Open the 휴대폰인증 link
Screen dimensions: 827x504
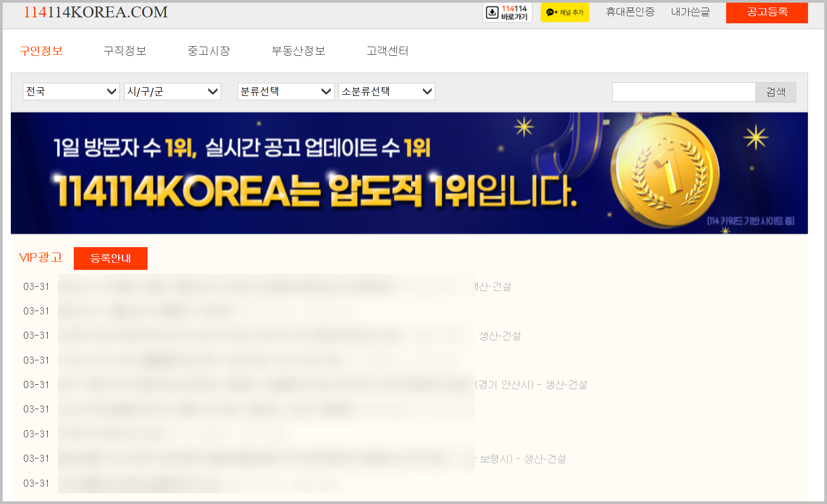tap(630, 12)
